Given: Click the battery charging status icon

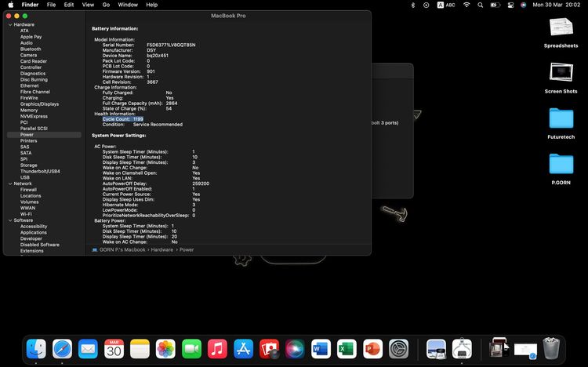Looking at the screenshot, I should tap(495, 5).
